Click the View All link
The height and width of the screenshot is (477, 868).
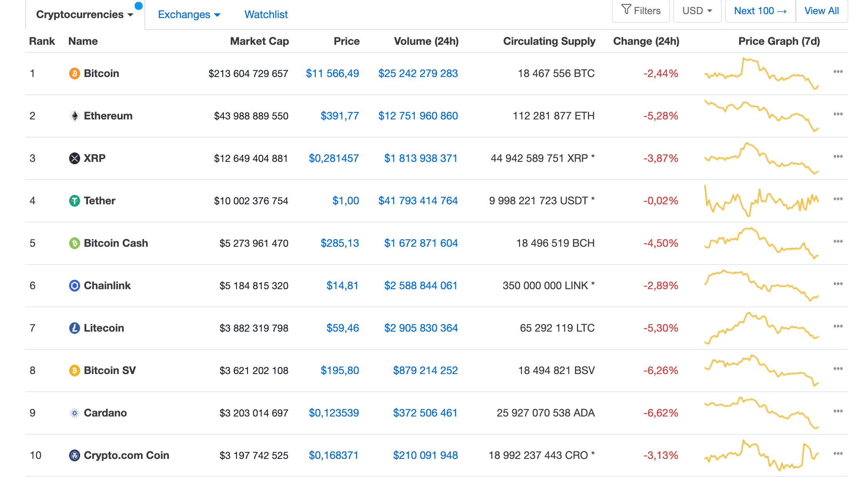pos(821,11)
